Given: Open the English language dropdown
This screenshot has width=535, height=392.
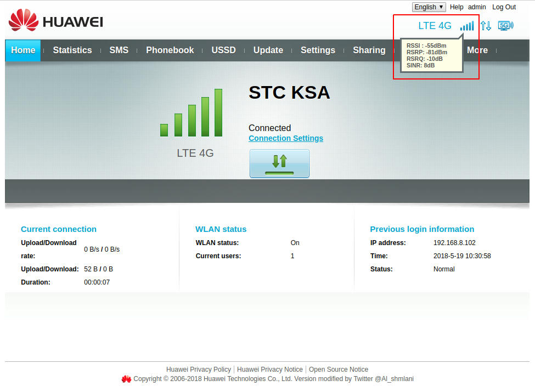Looking at the screenshot, I should pyautogui.click(x=429, y=7).
